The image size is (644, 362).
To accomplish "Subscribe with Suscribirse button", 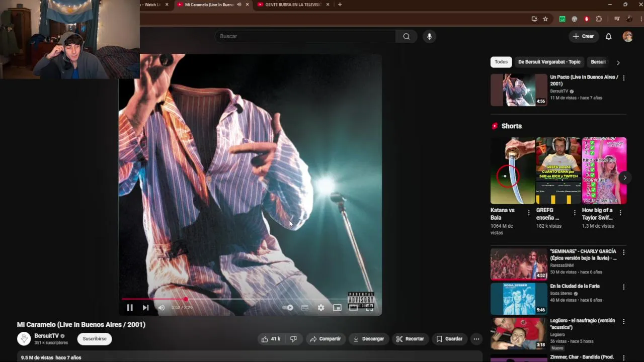I will (x=95, y=339).
